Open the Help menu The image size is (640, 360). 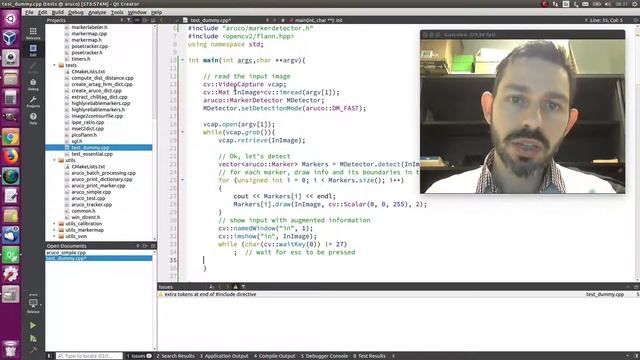pos(156,12)
